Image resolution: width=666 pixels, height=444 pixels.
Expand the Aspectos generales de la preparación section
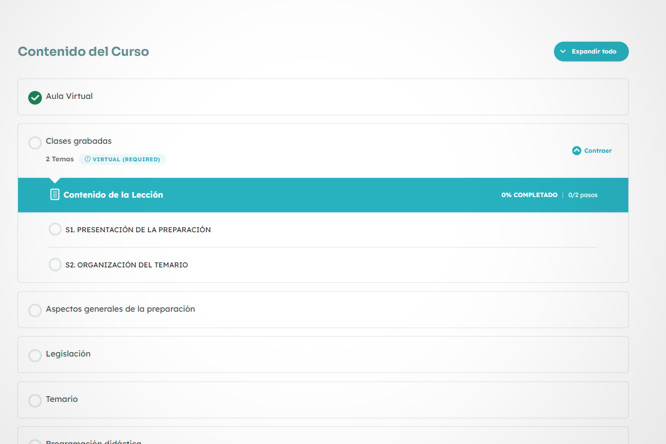(120, 309)
